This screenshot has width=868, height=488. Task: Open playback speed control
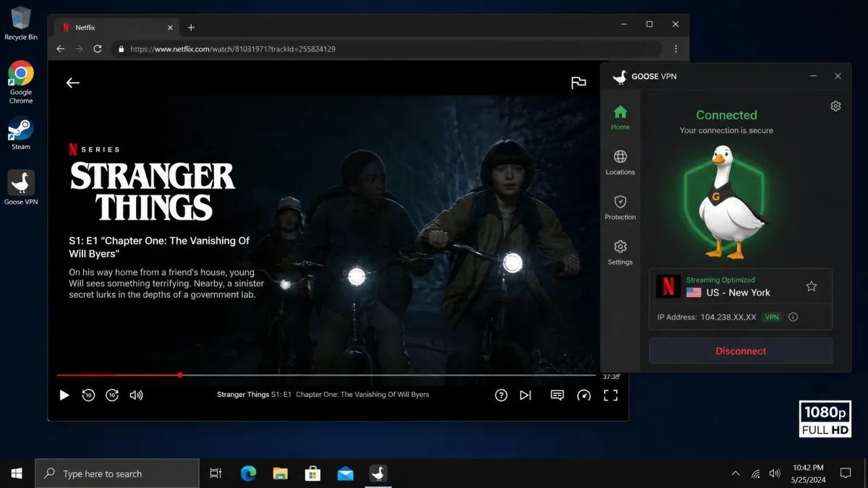pyautogui.click(x=584, y=395)
